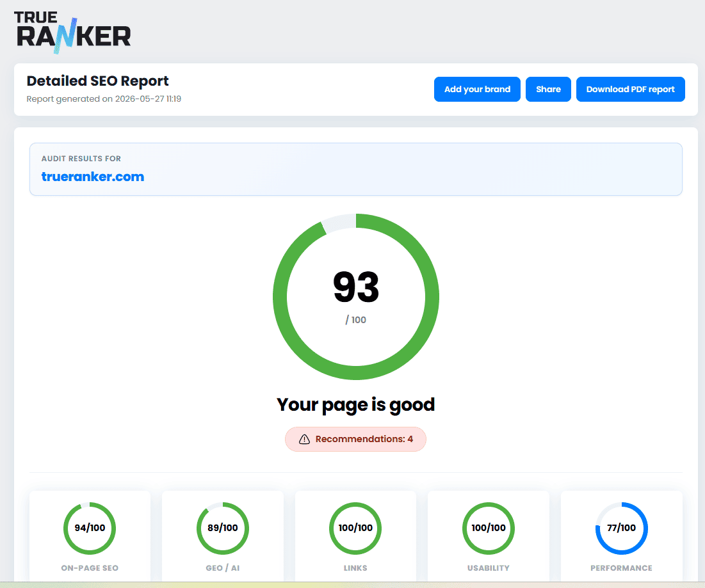This screenshot has height=588, width=705.
Task: Click the 'Your page is good' text
Action: point(355,405)
